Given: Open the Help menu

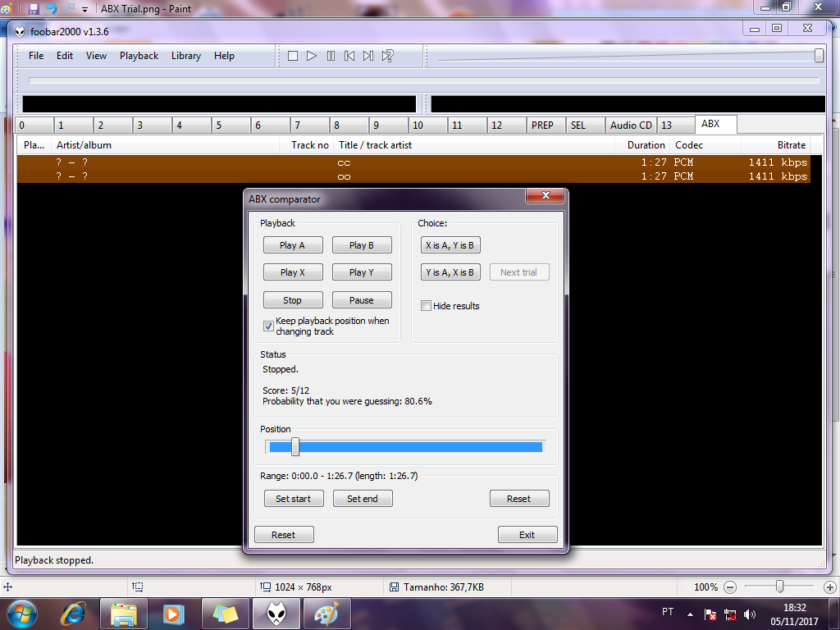Looking at the screenshot, I should click(x=224, y=56).
